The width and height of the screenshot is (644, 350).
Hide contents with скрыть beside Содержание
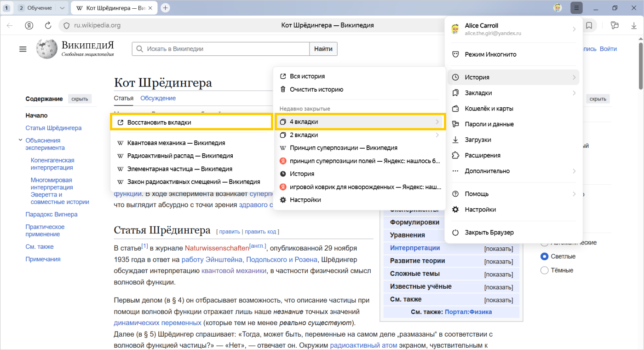tap(80, 99)
